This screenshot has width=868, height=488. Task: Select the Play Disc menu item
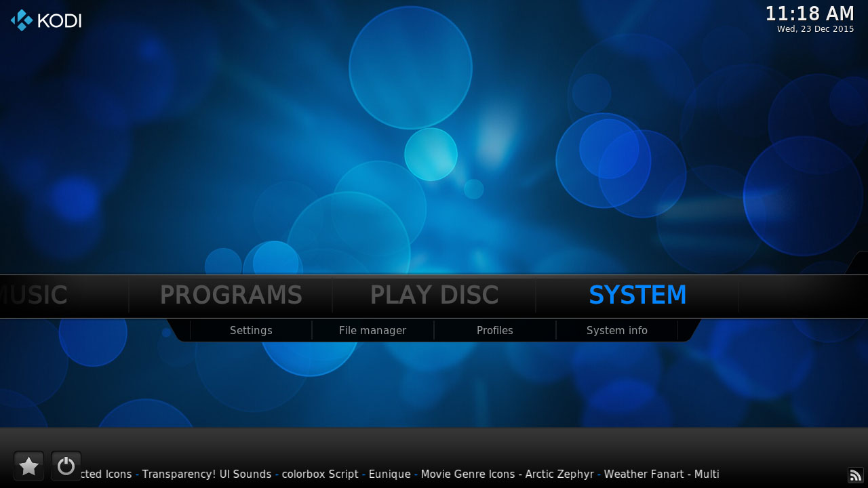pos(434,295)
